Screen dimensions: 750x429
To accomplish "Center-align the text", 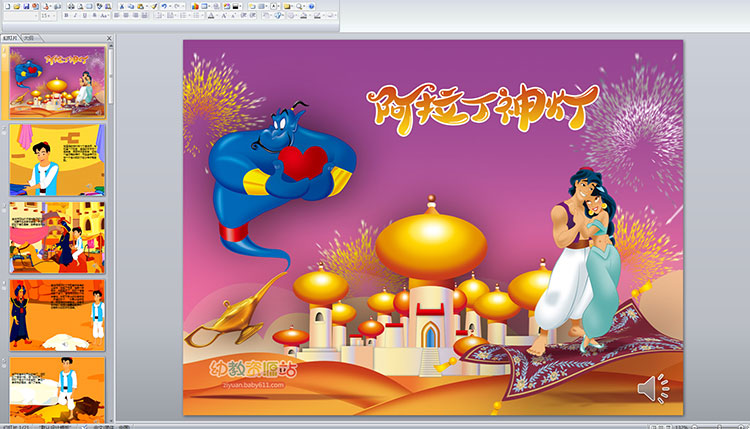I will pos(126,15).
